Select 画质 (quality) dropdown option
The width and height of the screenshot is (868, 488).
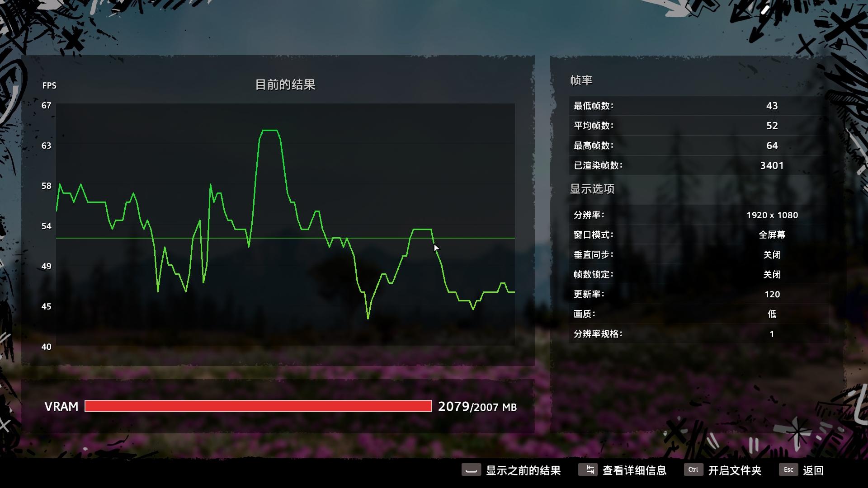tap(771, 314)
